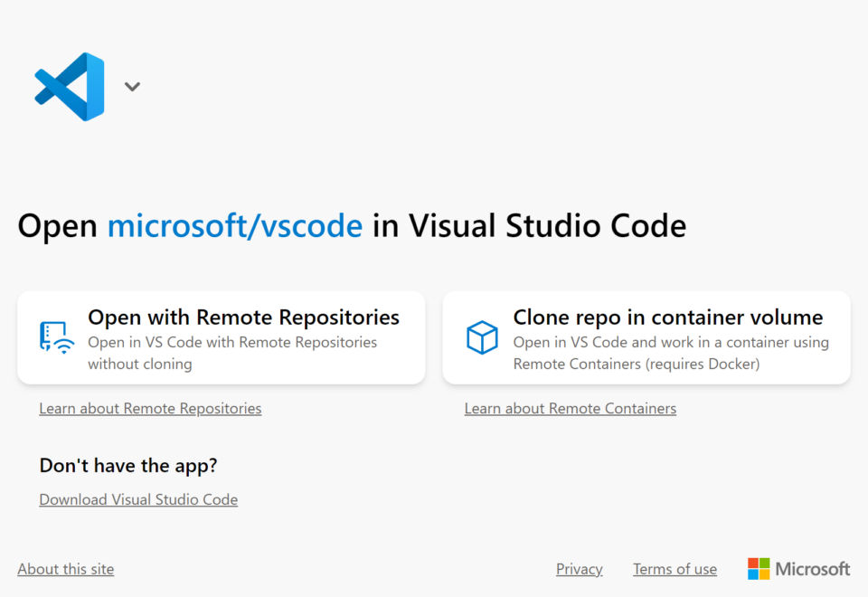This screenshot has width=868, height=597.
Task: Click the 'Don't have the app?' heading
Action: (x=127, y=466)
